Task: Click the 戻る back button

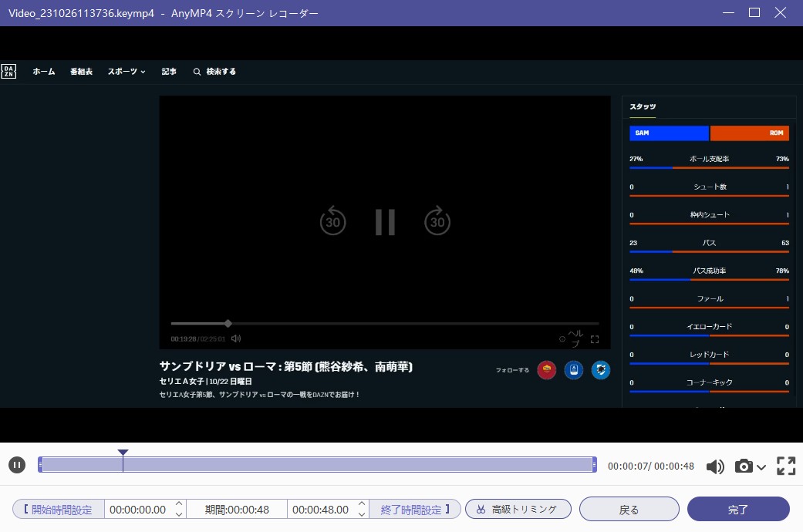Action: click(629, 510)
